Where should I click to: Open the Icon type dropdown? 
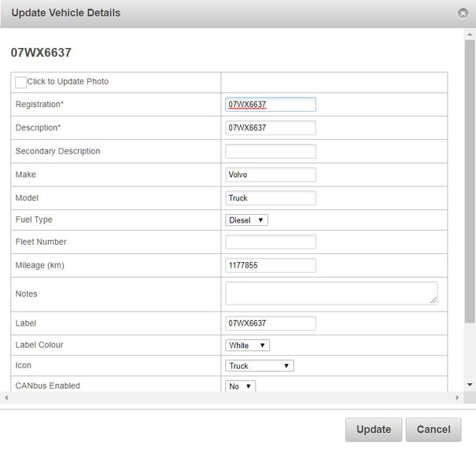tap(260, 366)
